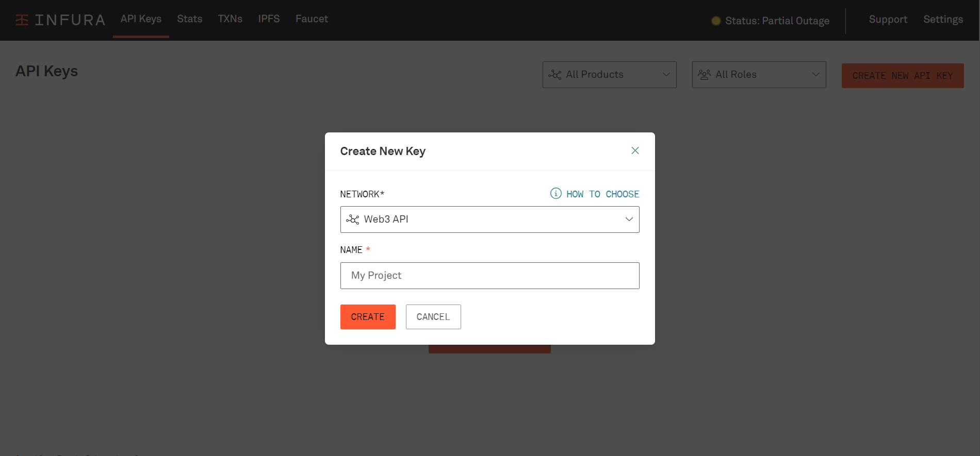Open the Stats tab
Viewport: 980px width, 456px height.
[189, 19]
